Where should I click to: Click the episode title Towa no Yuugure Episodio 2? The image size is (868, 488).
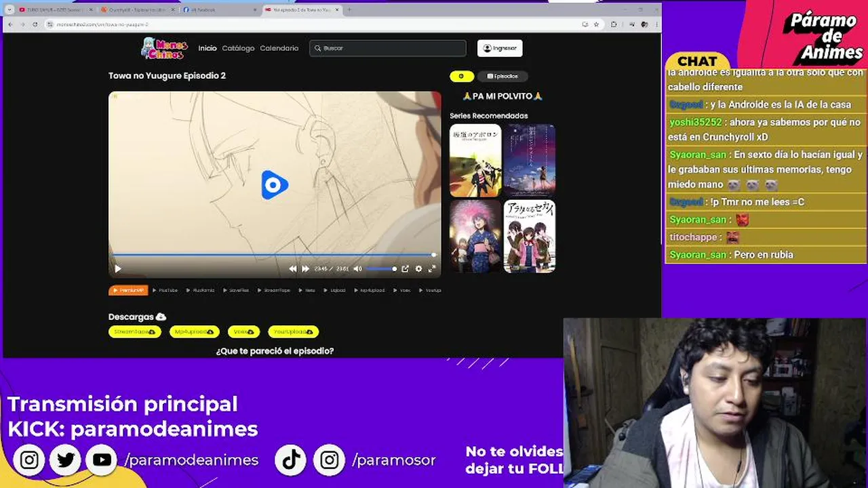coord(167,76)
